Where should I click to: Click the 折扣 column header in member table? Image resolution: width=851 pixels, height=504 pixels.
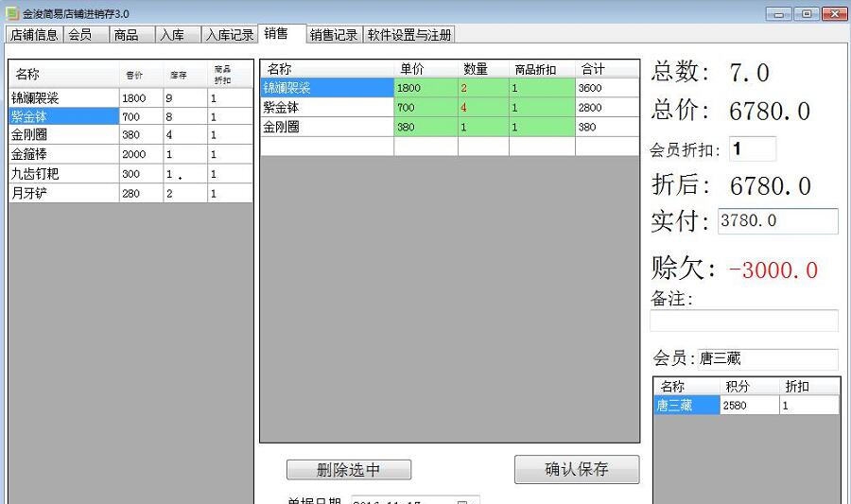coord(808,386)
